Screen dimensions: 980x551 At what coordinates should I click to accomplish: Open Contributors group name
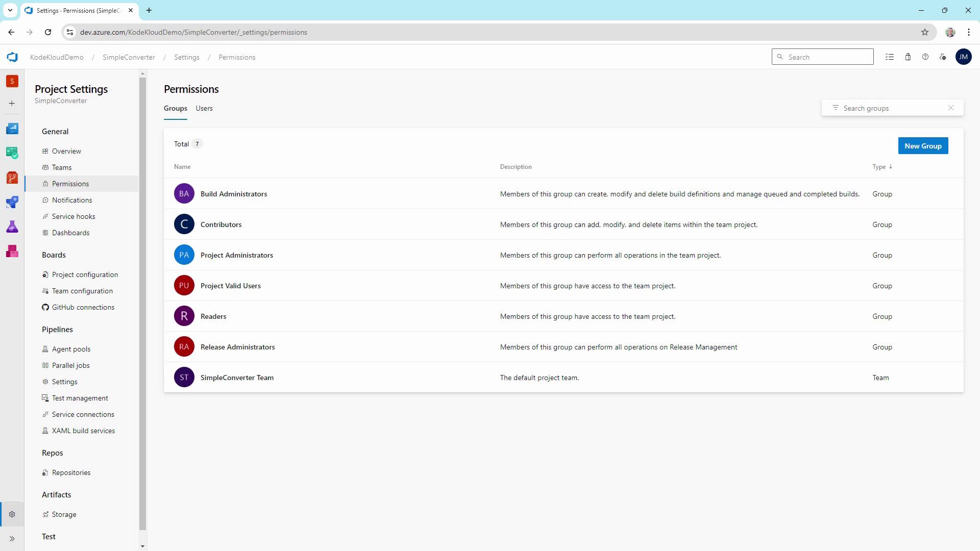221,224
